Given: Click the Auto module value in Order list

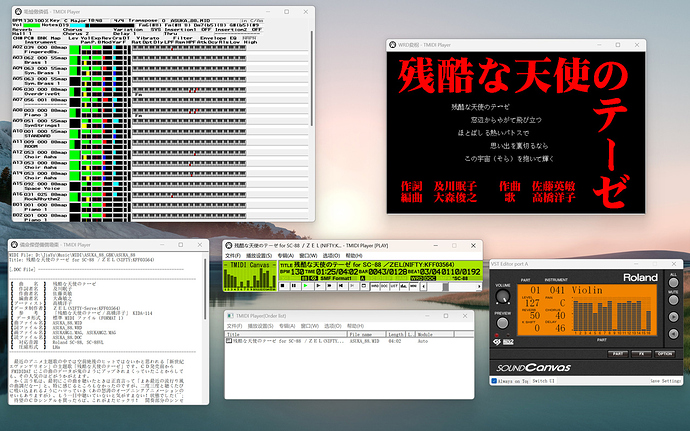Looking at the screenshot, I should (422, 341).
